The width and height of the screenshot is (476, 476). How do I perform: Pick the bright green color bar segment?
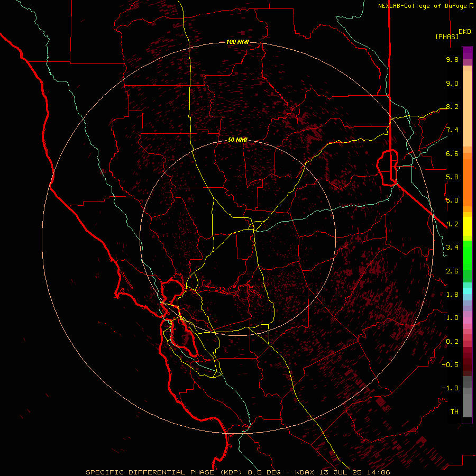point(467,254)
